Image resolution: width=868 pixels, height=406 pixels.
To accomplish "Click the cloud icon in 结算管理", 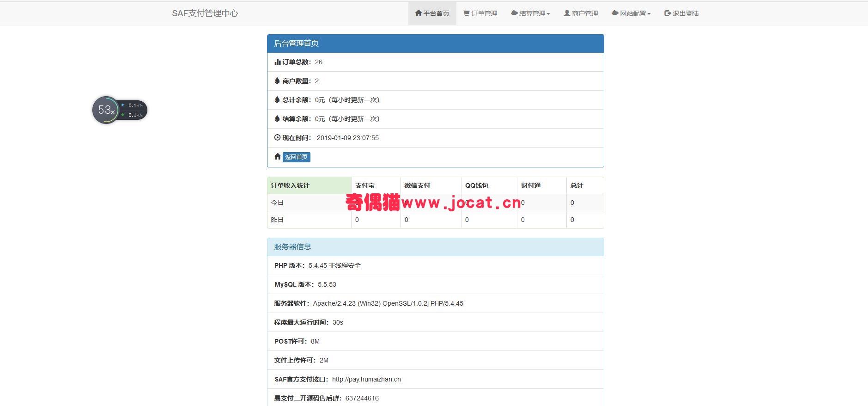I will [x=514, y=13].
